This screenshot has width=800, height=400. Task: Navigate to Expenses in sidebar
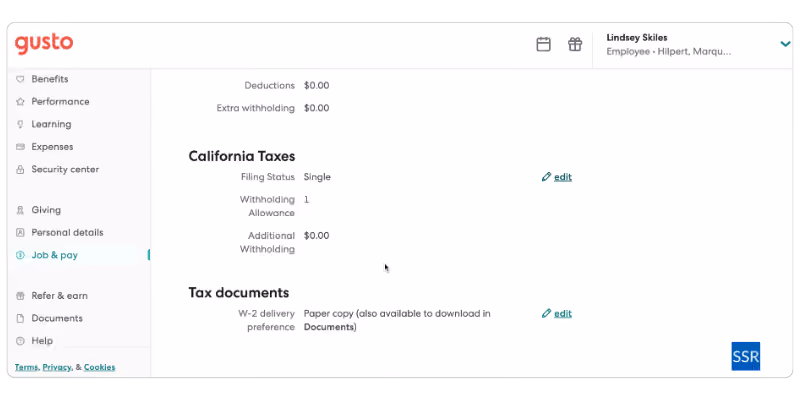52,146
